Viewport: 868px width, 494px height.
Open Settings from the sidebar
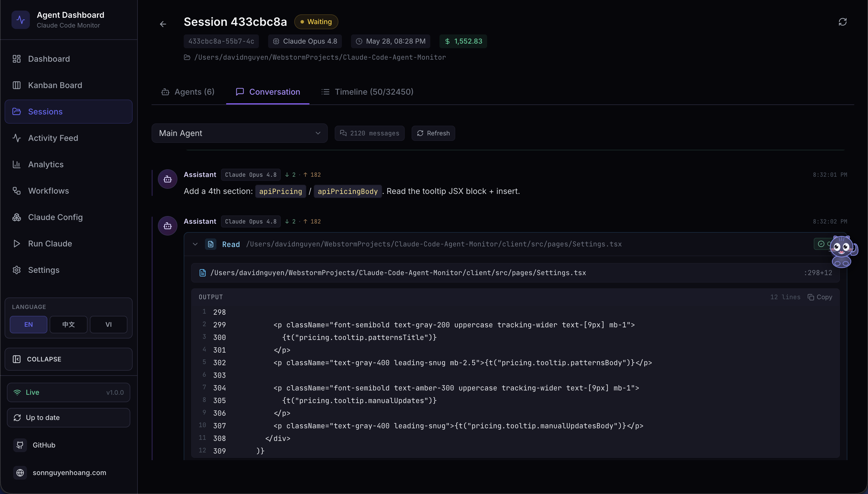click(69, 270)
